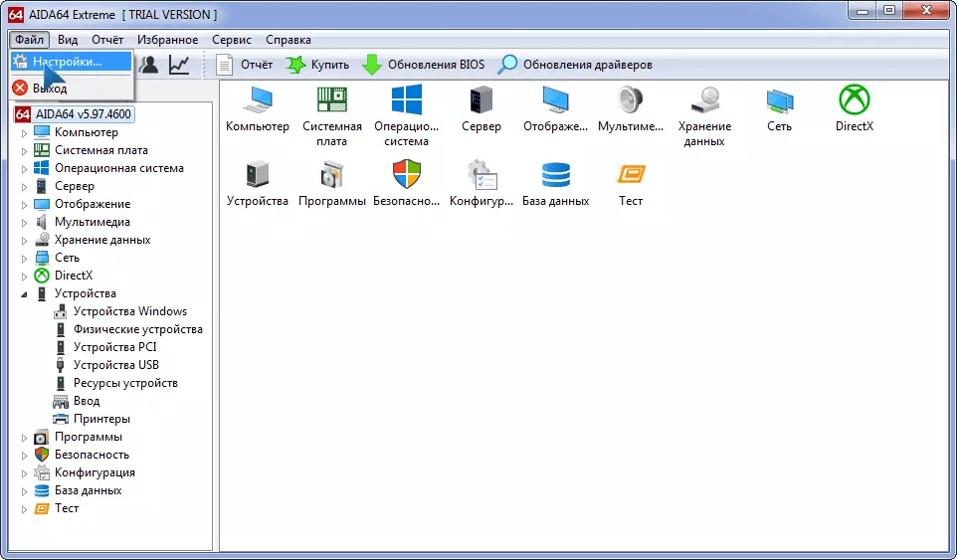Screen dimensions: 957x560
Task: Click the Купить toolbar button
Action: click(317, 64)
